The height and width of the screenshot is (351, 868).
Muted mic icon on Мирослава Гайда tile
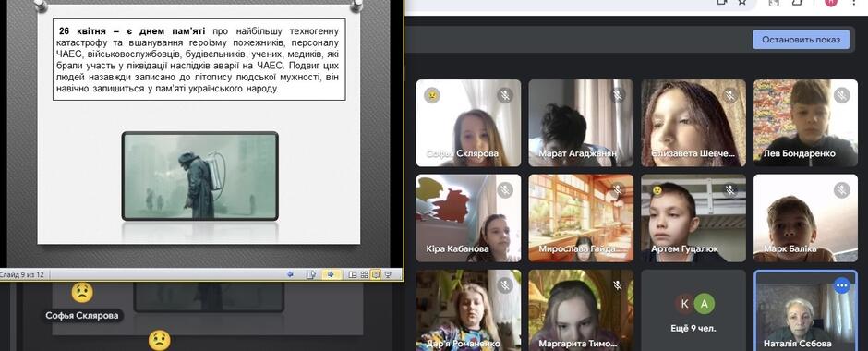pos(617,190)
